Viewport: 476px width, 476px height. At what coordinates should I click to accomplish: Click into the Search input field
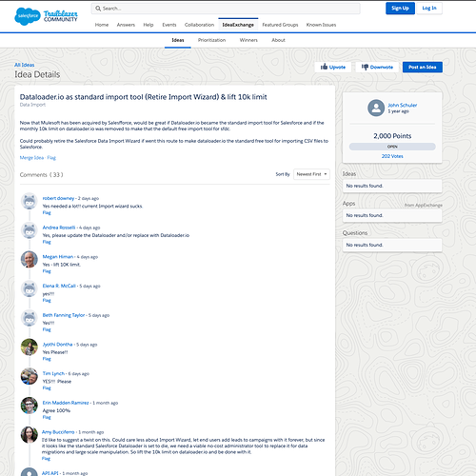pos(226,9)
